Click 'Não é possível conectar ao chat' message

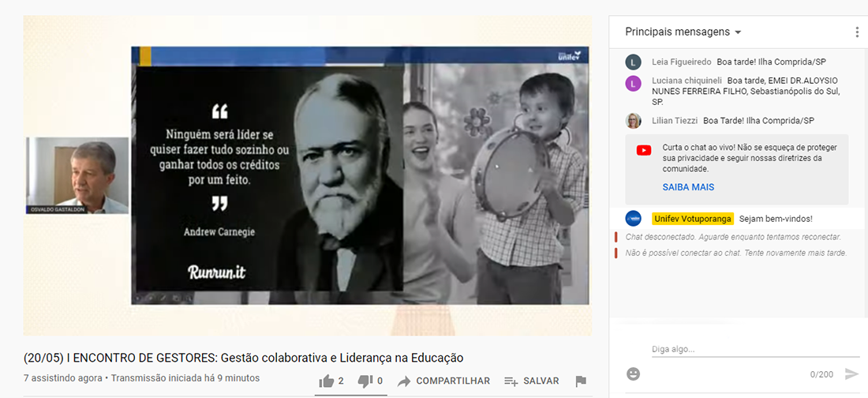(x=735, y=253)
